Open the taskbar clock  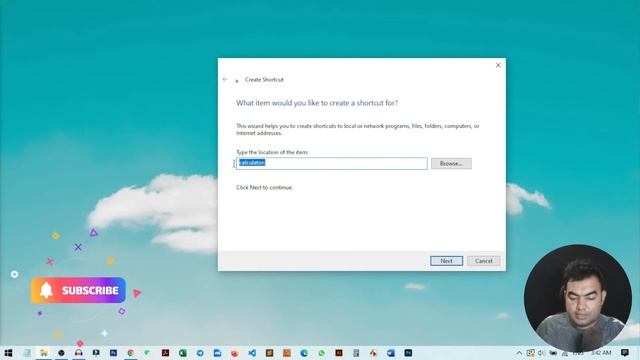[x=601, y=353]
